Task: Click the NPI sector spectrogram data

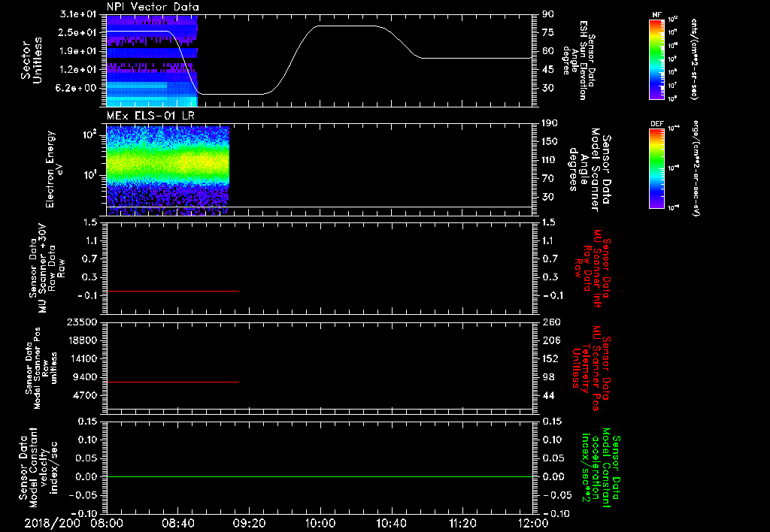Action: point(152,60)
